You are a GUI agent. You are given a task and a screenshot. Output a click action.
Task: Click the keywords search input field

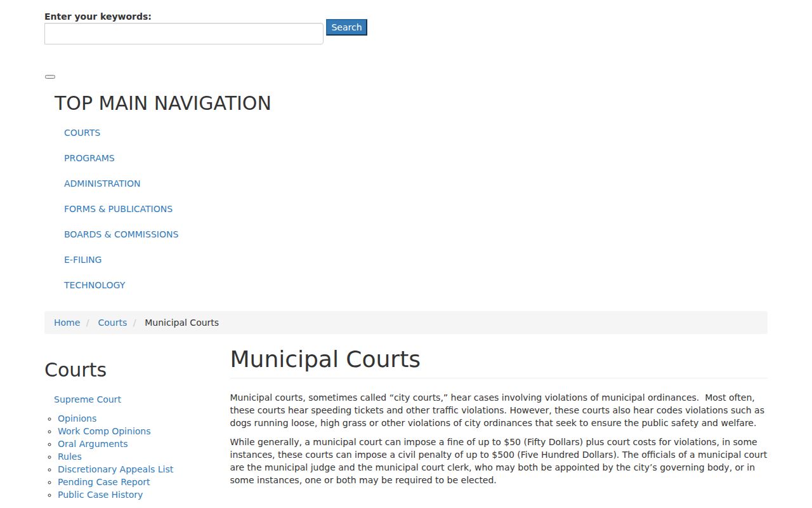coord(184,34)
